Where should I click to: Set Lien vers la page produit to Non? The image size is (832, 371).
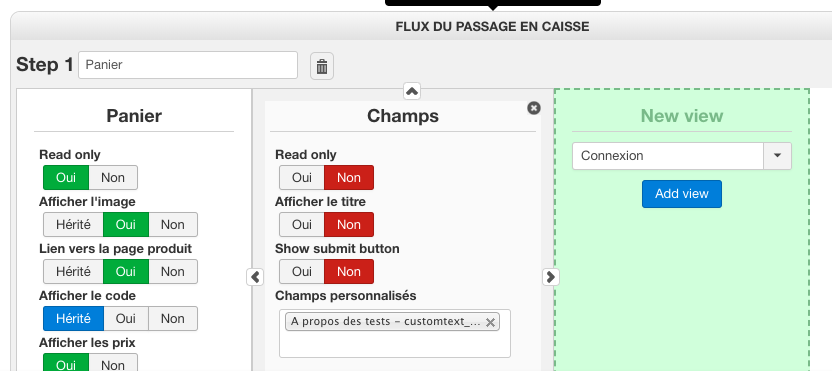pos(172,271)
